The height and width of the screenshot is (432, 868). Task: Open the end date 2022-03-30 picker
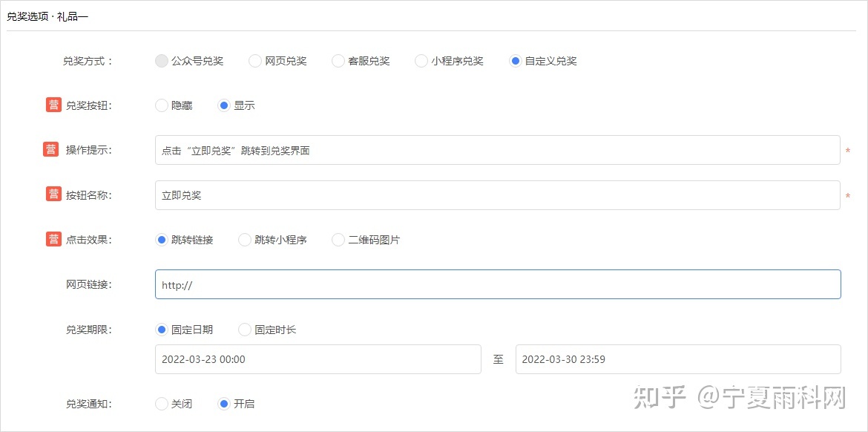pyautogui.click(x=677, y=359)
